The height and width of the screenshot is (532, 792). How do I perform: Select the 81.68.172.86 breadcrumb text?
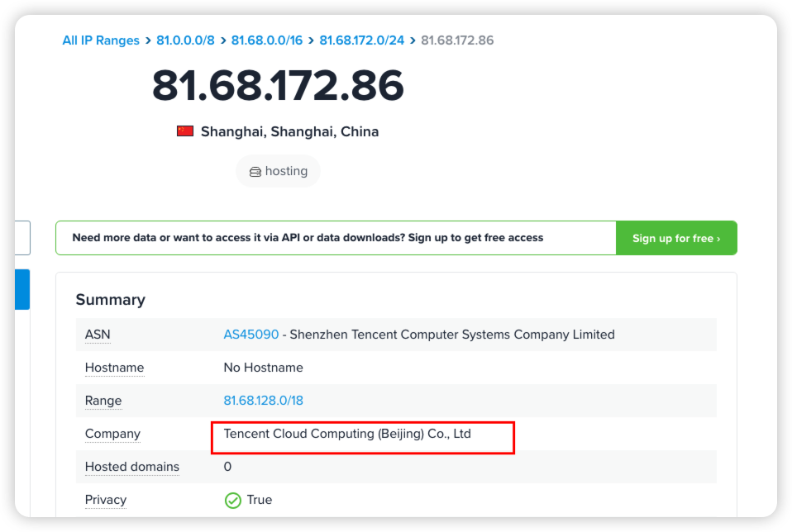pyautogui.click(x=457, y=40)
